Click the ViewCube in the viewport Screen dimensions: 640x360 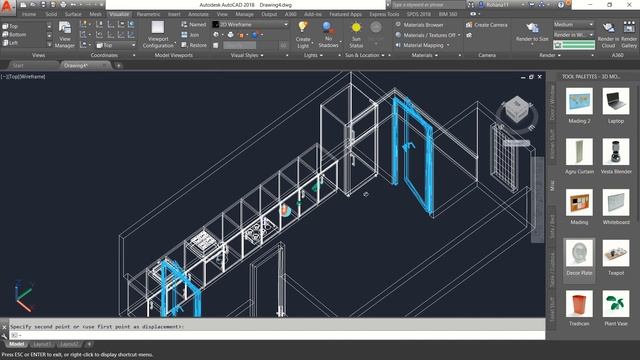pos(517,109)
